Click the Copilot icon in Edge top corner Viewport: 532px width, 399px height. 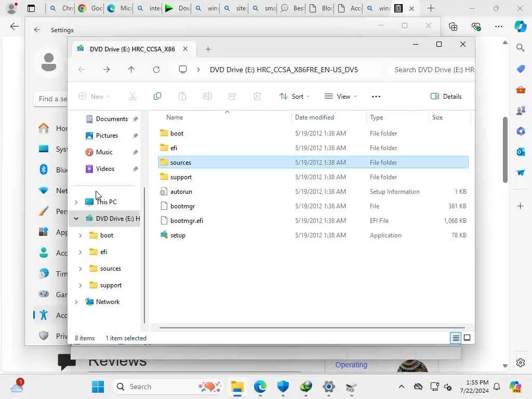[520, 26]
